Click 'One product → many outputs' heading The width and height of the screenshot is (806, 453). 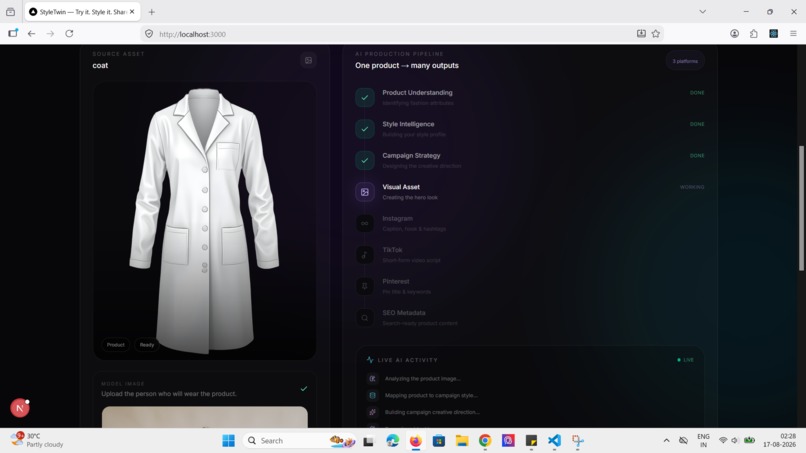pos(407,65)
